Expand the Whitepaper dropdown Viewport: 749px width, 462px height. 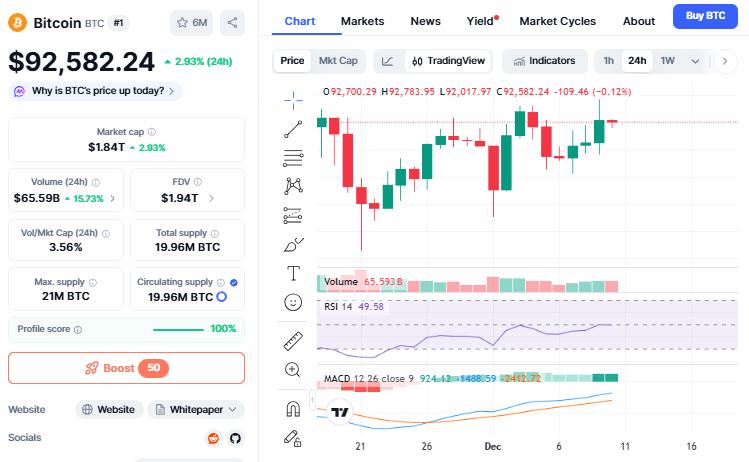click(x=196, y=409)
